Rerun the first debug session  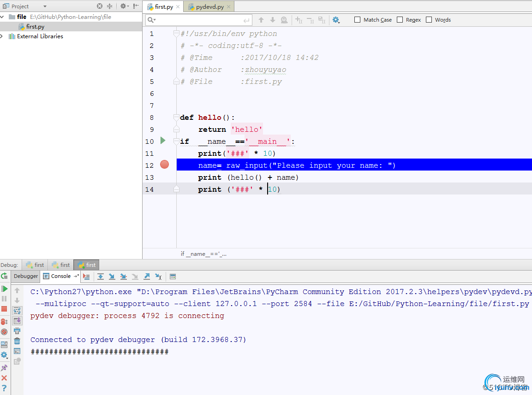pyautogui.click(x=4, y=277)
